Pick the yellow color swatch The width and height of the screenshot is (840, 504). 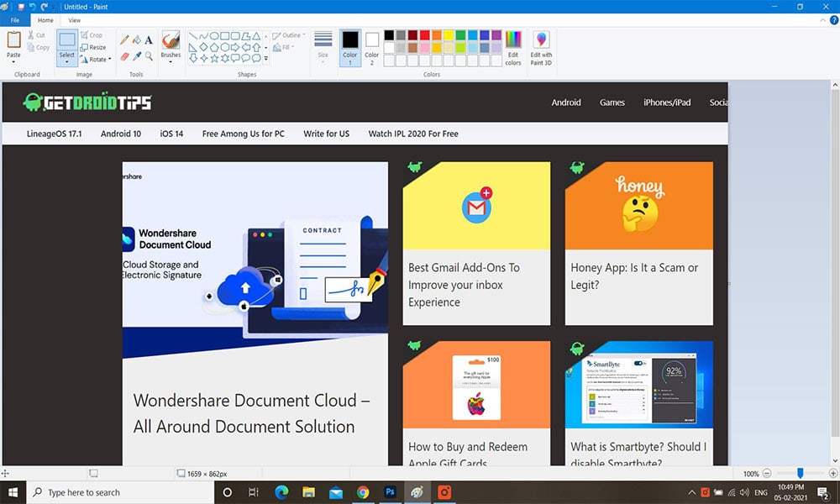click(449, 35)
